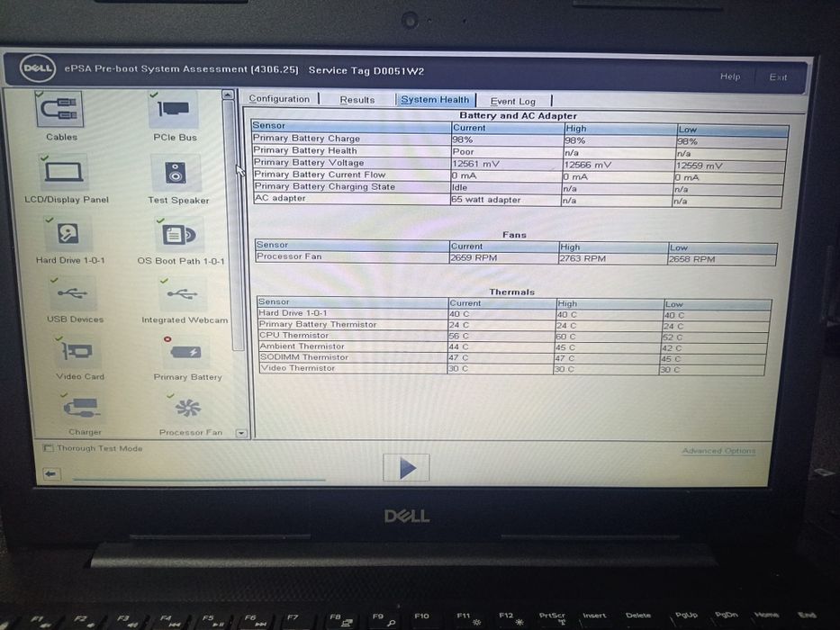Click the Processor Fan sensor row
Image resolution: width=840 pixels, height=630 pixels.
516,257
